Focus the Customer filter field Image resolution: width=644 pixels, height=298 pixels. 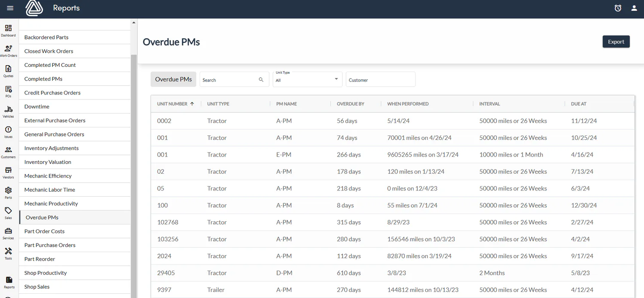pyautogui.click(x=380, y=80)
